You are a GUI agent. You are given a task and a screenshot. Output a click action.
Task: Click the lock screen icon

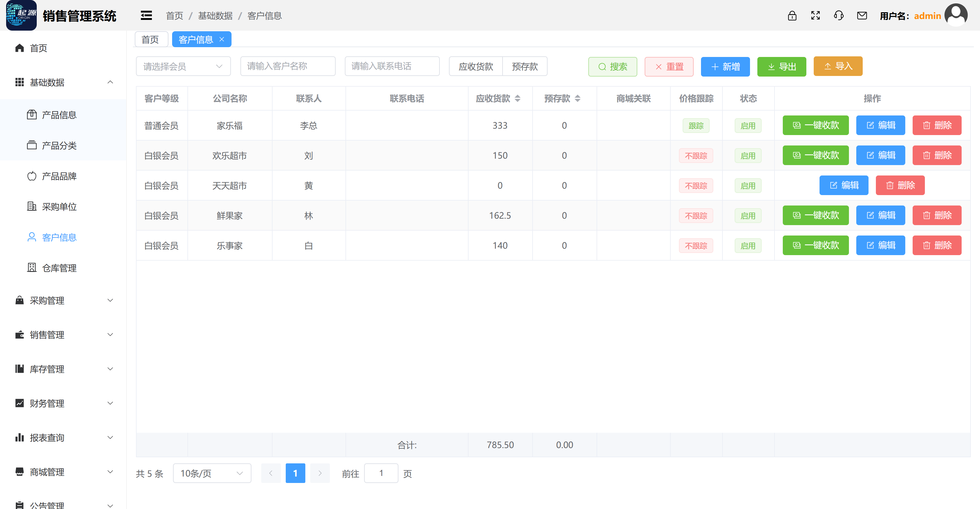[792, 16]
